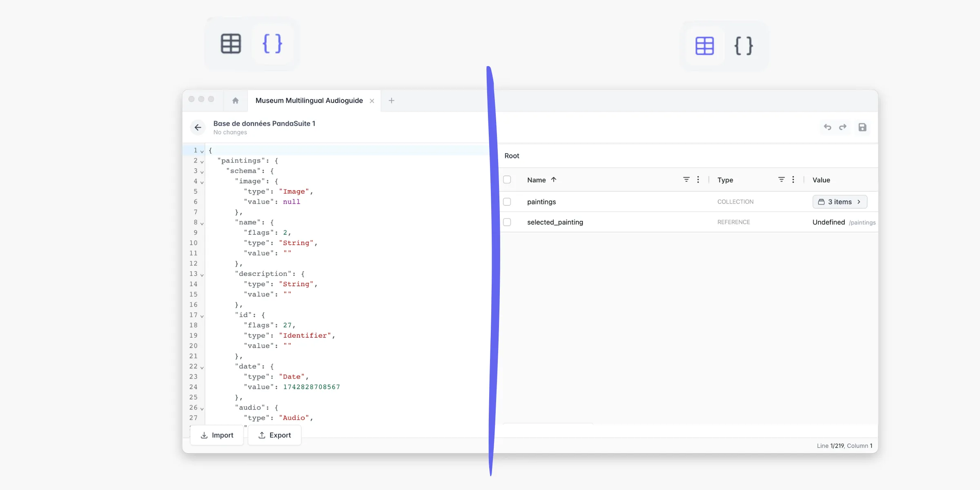The image size is (980, 490).
Task: Open a new tab with the plus button
Action: (x=391, y=100)
